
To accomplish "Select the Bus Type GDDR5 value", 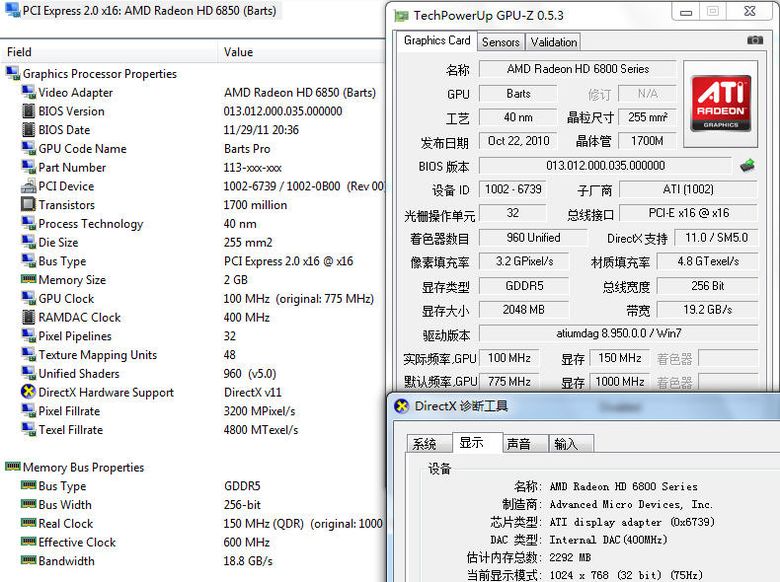I will click(x=242, y=486).
